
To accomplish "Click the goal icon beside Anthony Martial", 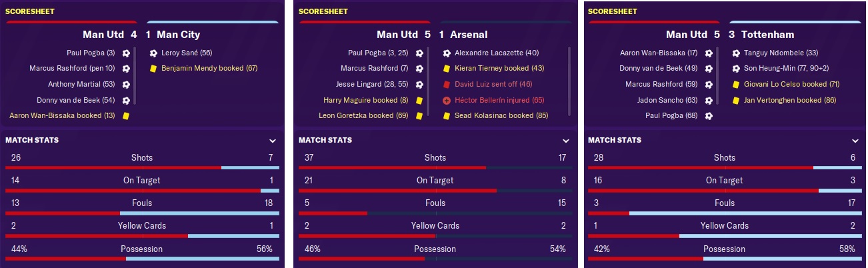I will pos(125,84).
